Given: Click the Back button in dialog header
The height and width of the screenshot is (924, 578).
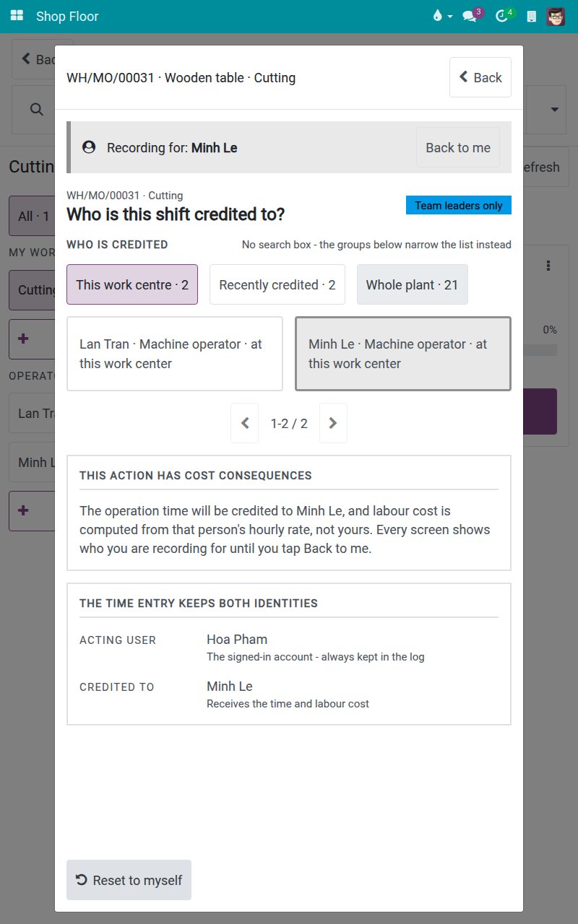Looking at the screenshot, I should point(480,77).
